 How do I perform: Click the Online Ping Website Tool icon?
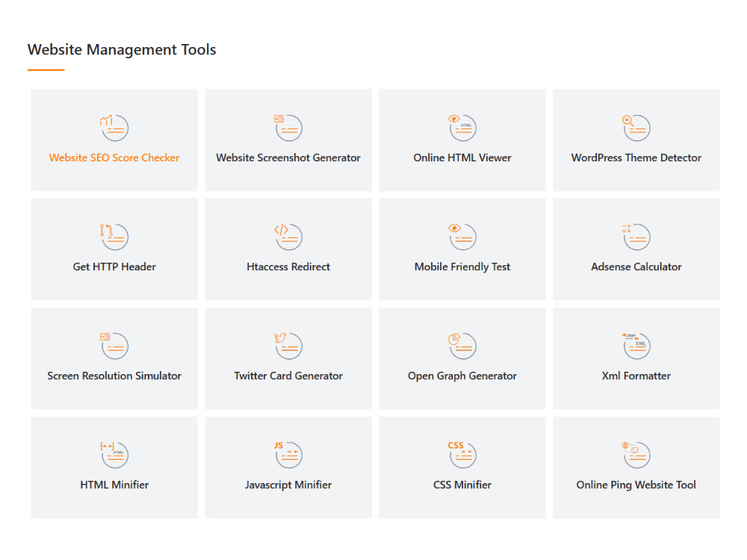coord(636,455)
